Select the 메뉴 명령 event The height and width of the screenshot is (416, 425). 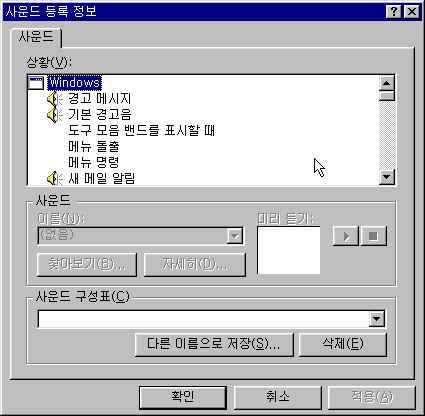pyautogui.click(x=94, y=162)
